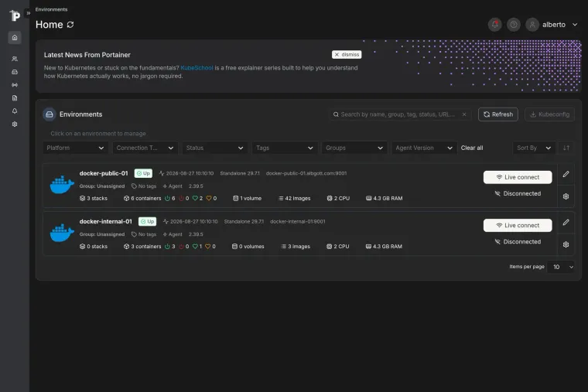
Task: Expand the collapsed sidebar with the double-chevron
Action: [x=28, y=13]
